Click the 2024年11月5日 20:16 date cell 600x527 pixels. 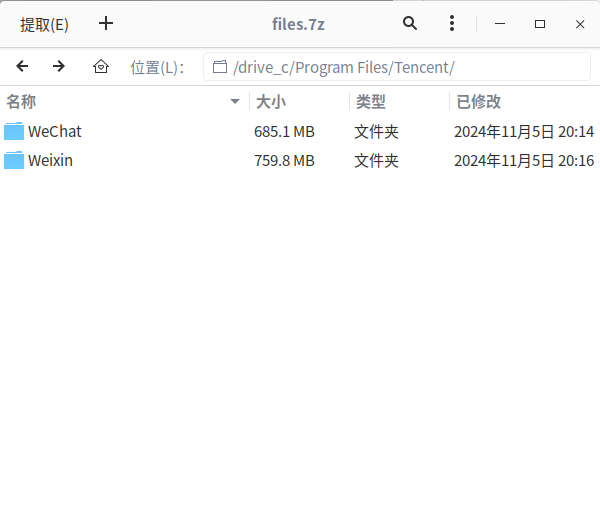(524, 161)
